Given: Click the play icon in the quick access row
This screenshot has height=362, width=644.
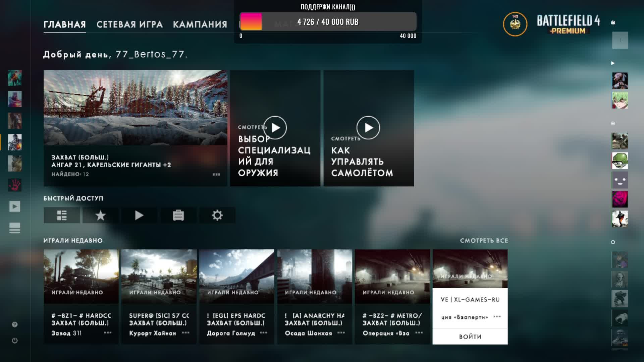Looking at the screenshot, I should (x=139, y=215).
